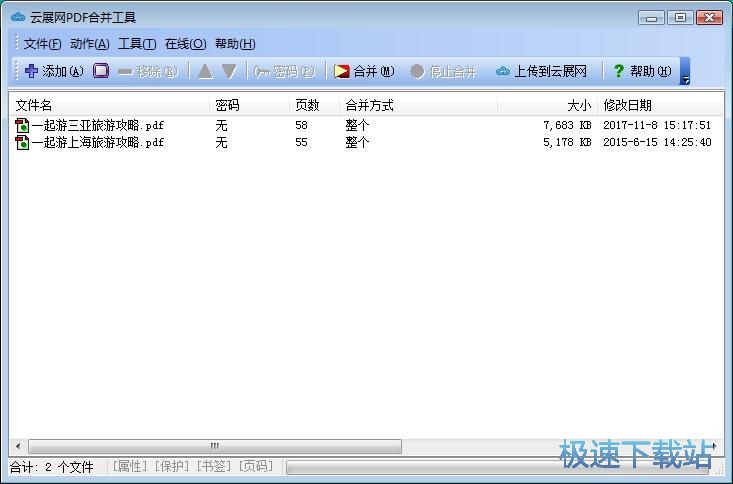Maximize the 云展网PDF合并工具 window

pos(680,18)
